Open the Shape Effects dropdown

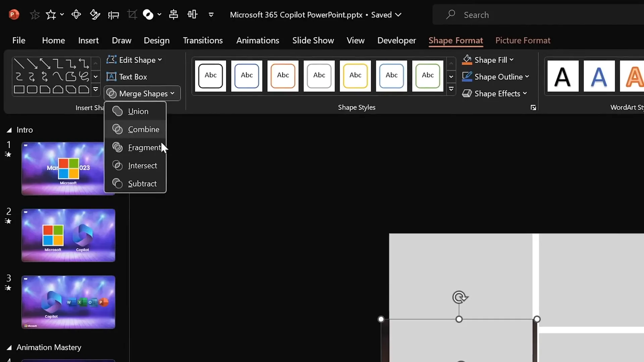[495, 94]
